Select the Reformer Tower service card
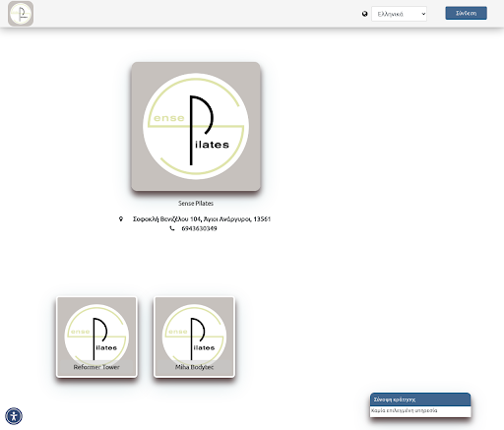 point(96,338)
